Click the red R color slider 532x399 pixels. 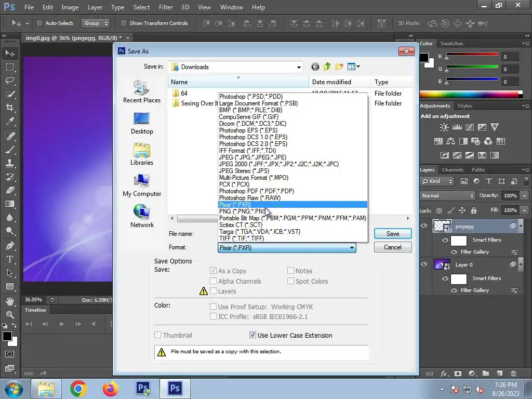tap(472, 54)
